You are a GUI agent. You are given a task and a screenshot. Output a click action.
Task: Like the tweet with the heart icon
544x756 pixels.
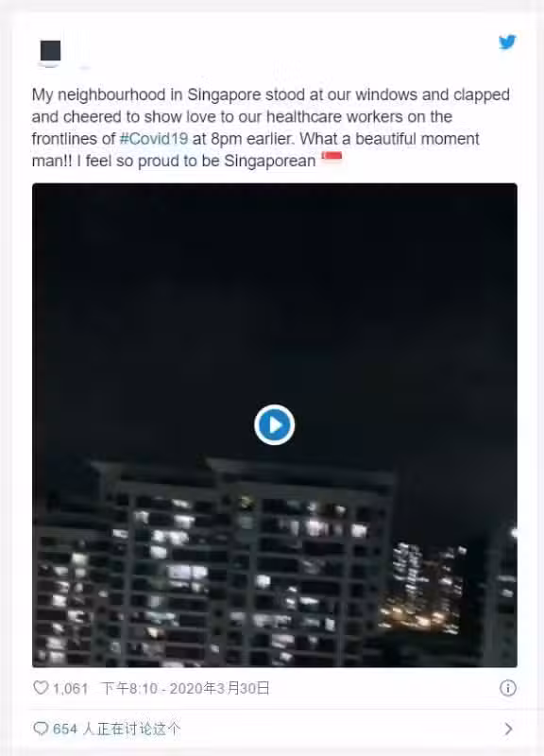tap(41, 688)
